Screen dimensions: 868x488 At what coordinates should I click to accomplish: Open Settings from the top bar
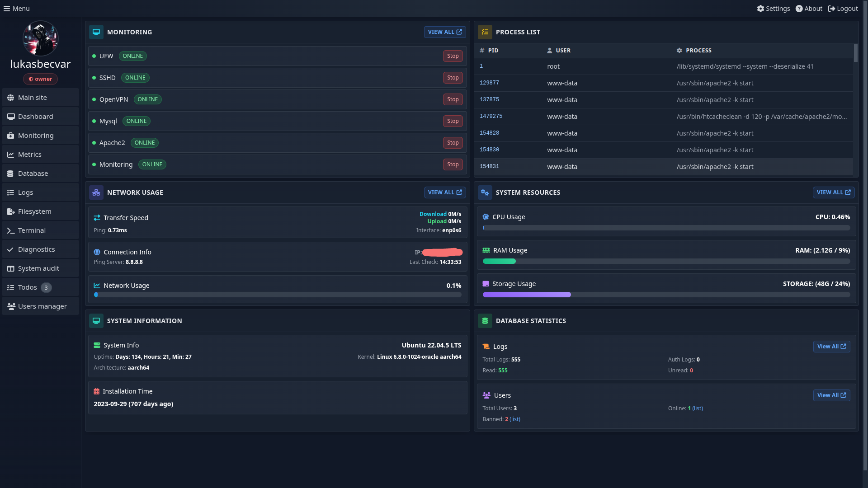773,8
